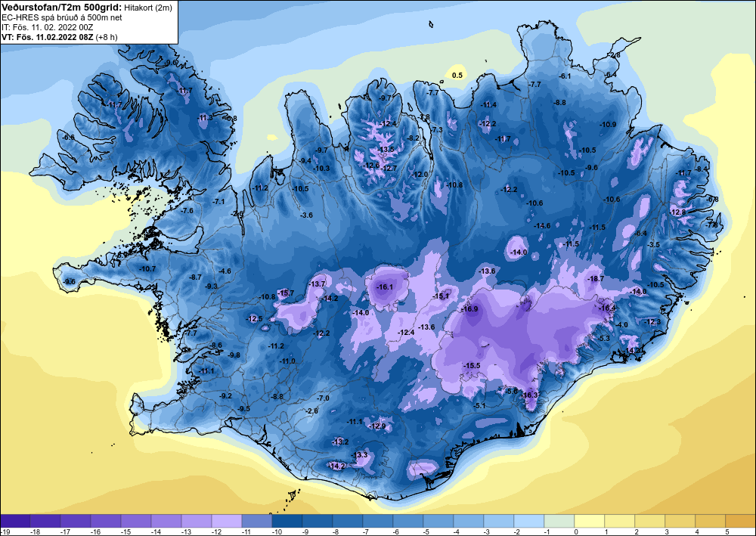Click the -11.3 temperature value
Viewport: 756px width, 536px height.
[x=205, y=118]
